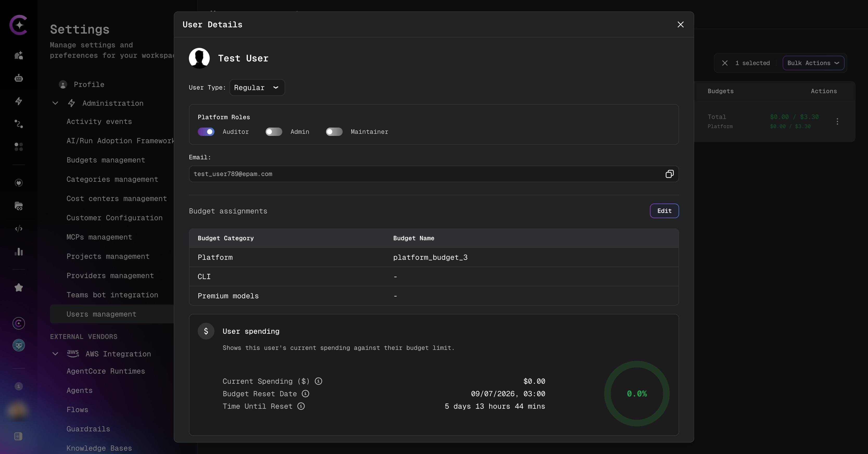The height and width of the screenshot is (454, 868).
Task: Click the code brackets icon in the sidebar
Action: [x=19, y=229]
